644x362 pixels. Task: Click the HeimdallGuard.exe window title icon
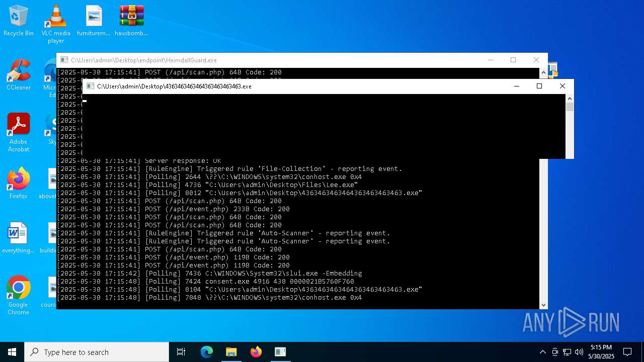[x=64, y=60]
